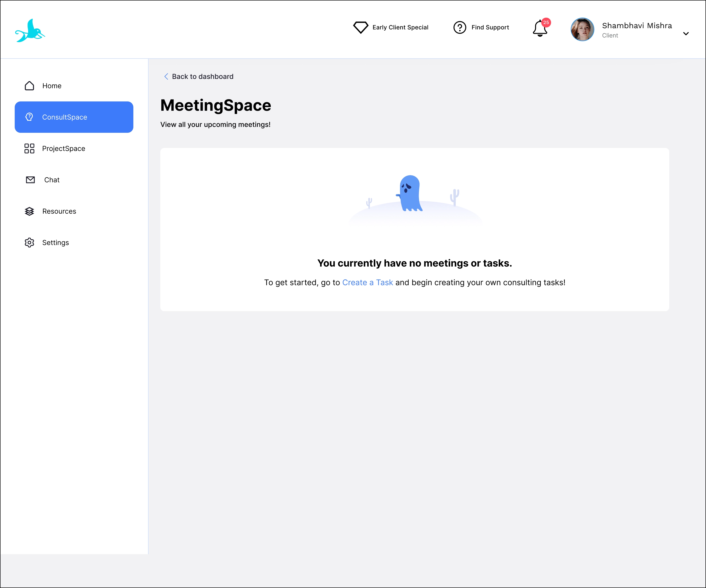Click the Resources layers icon

coord(30,211)
